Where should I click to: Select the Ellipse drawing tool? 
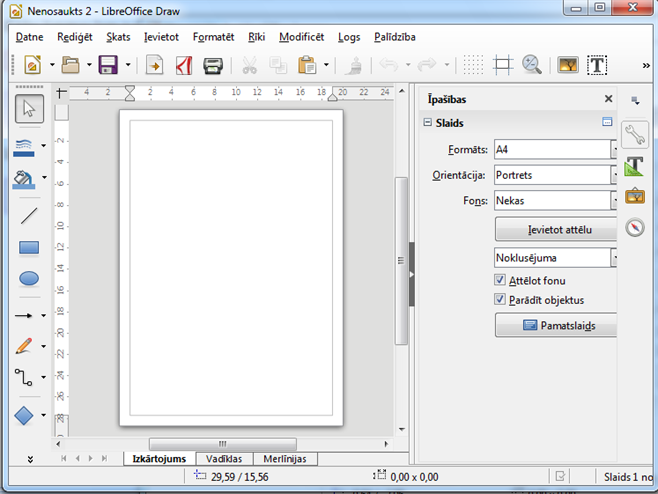(29, 279)
